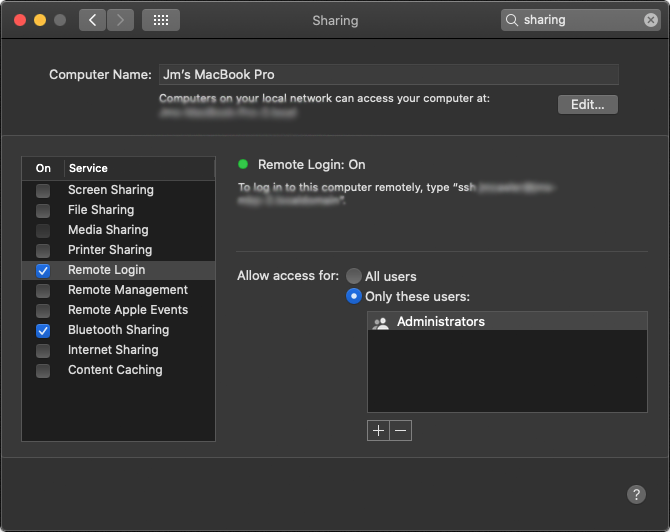Go back with the left chevron button

tap(92, 20)
